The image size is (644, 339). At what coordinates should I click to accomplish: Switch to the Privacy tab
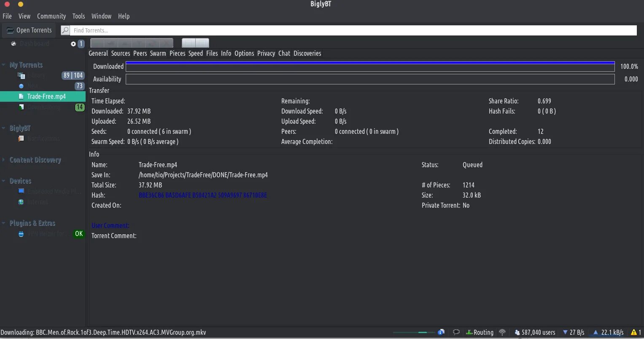click(x=266, y=53)
